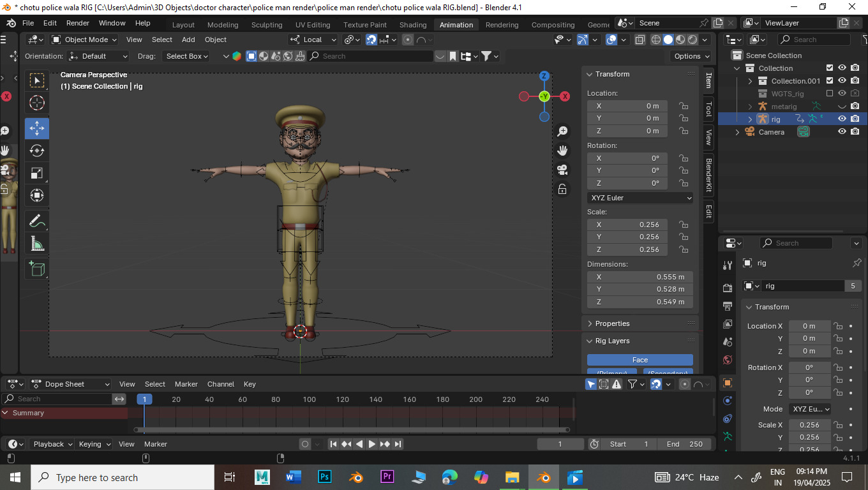
Task: Enable the WGTS_rig collection checkbox
Action: [830, 93]
